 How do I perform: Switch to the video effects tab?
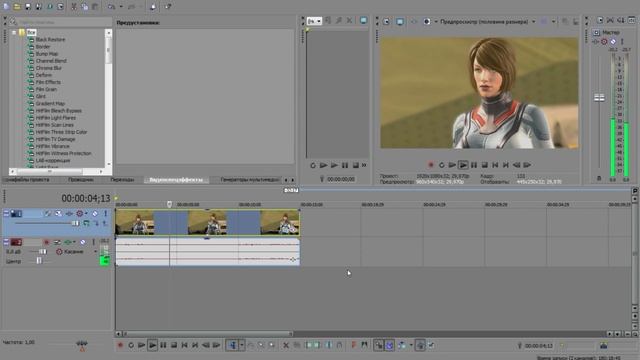tap(176, 180)
